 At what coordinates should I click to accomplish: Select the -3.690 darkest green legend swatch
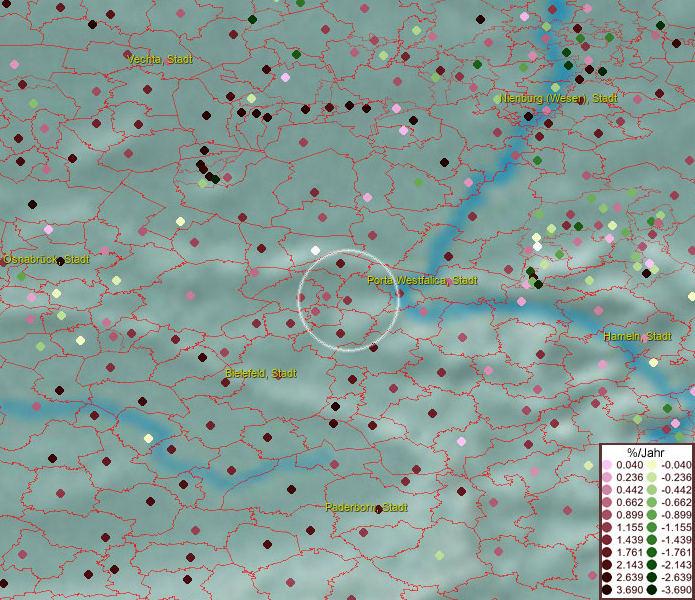click(x=652, y=590)
